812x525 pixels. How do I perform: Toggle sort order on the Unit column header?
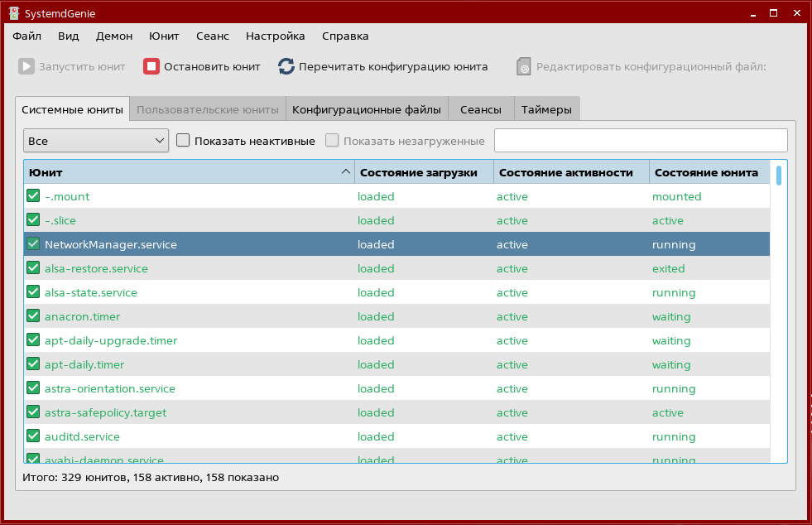189,172
